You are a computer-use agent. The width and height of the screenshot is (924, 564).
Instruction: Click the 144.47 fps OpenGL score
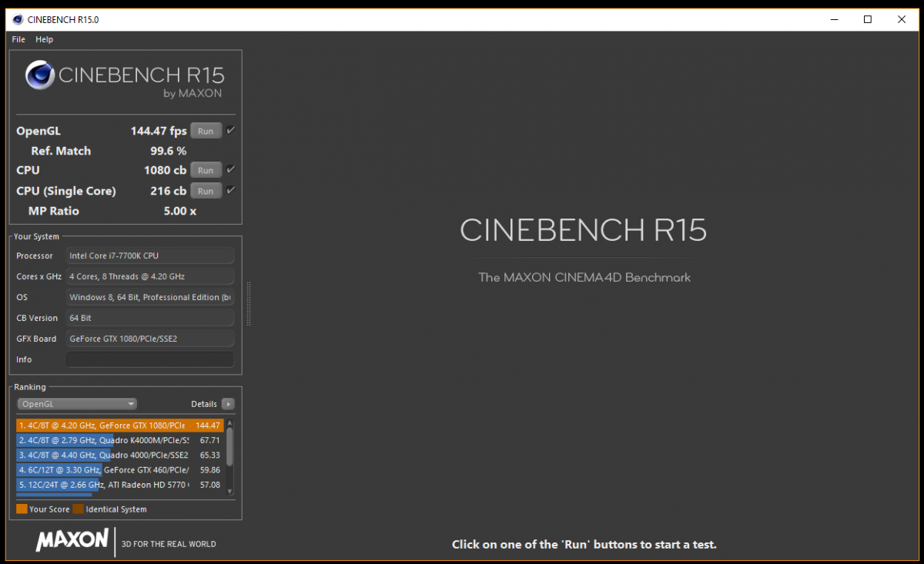click(159, 131)
